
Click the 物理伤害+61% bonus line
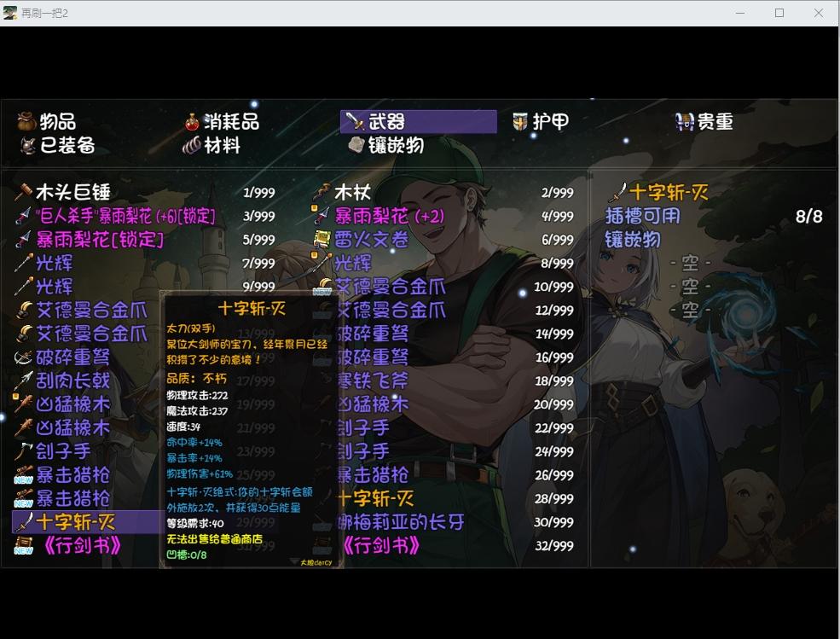[200, 473]
